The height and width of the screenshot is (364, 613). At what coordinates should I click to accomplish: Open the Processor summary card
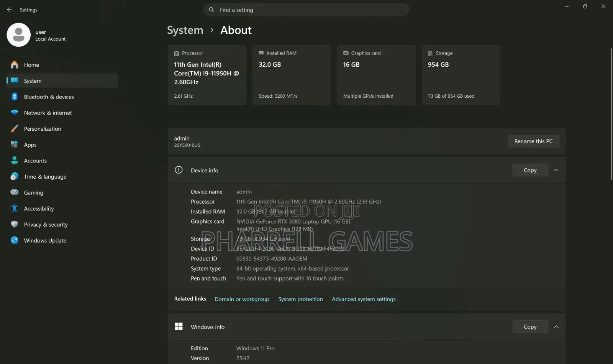[x=207, y=75]
